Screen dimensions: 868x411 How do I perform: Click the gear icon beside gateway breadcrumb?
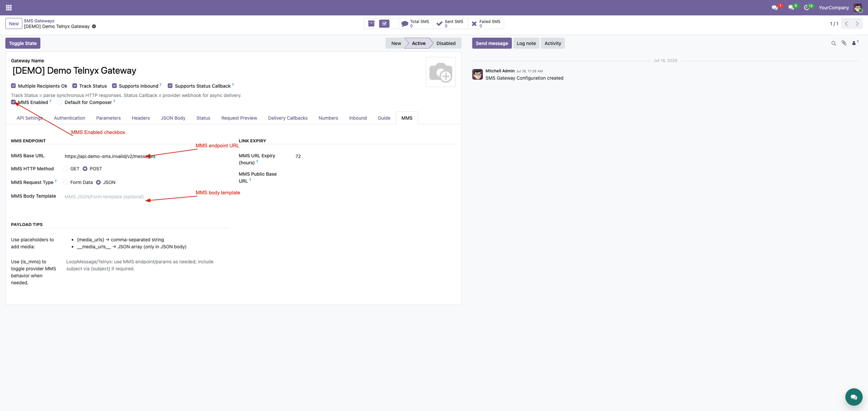[94, 26]
